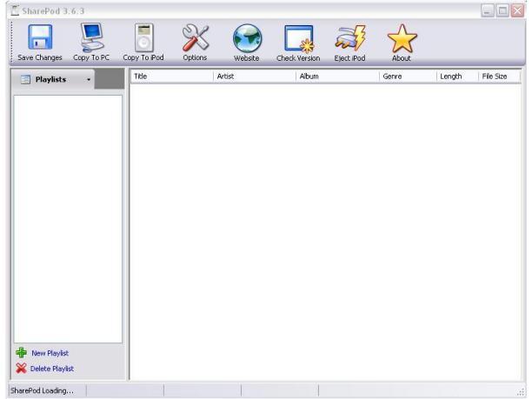
Task: Click the Save Changes floppy disk icon
Action: click(x=40, y=37)
